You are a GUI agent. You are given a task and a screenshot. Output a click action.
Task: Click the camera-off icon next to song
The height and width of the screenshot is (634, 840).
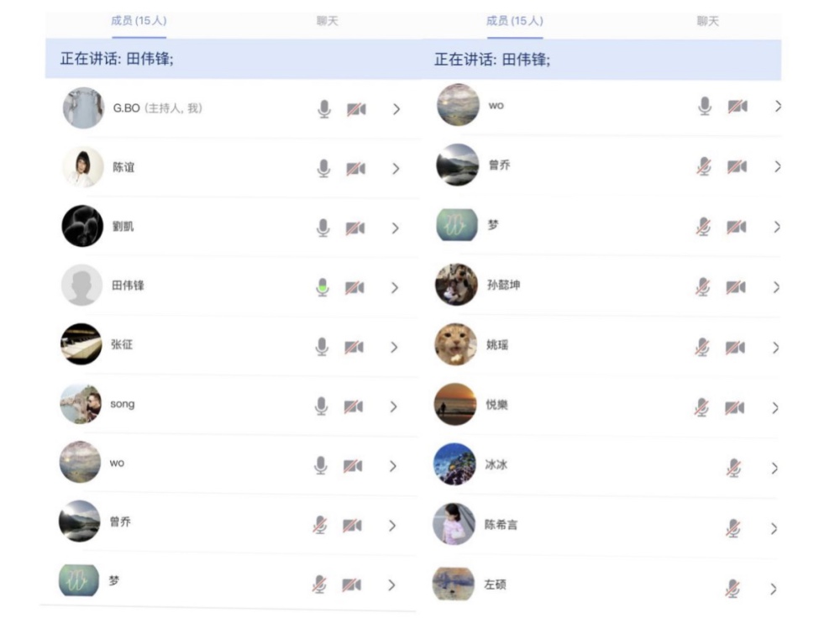click(x=354, y=406)
